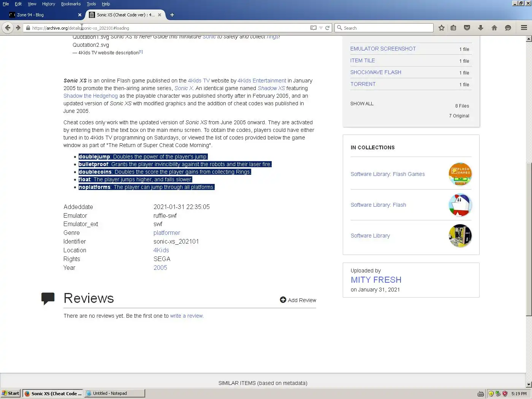Click Add Review button
The width and height of the screenshot is (532, 399).
click(298, 300)
